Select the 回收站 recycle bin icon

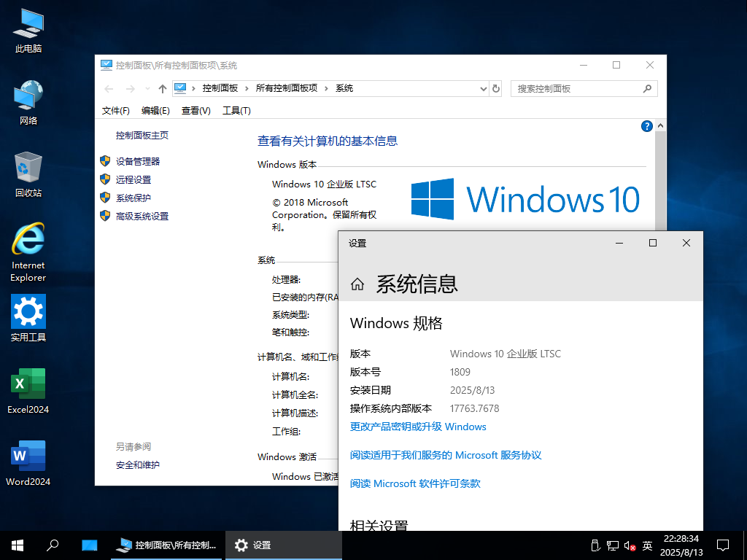tap(28, 174)
